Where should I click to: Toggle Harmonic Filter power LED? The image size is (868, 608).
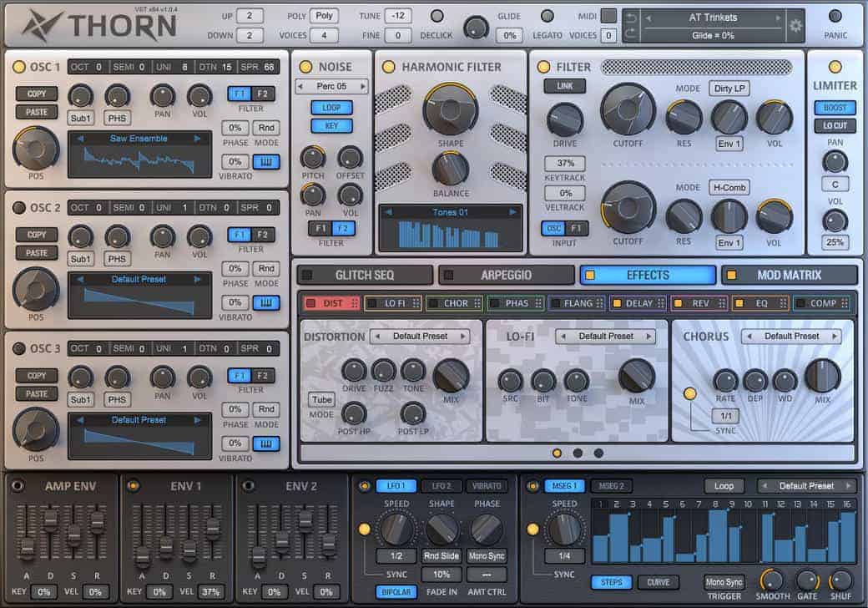pyautogui.click(x=389, y=67)
